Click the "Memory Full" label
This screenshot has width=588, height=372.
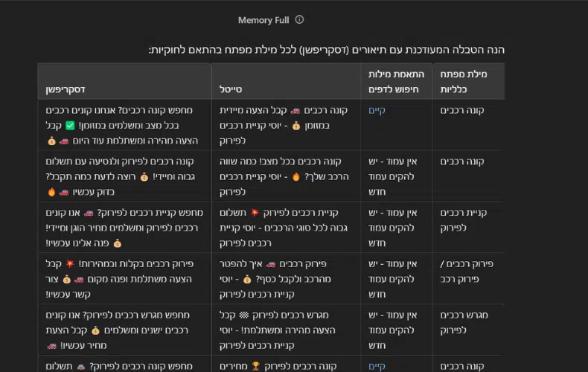pyautogui.click(x=263, y=20)
